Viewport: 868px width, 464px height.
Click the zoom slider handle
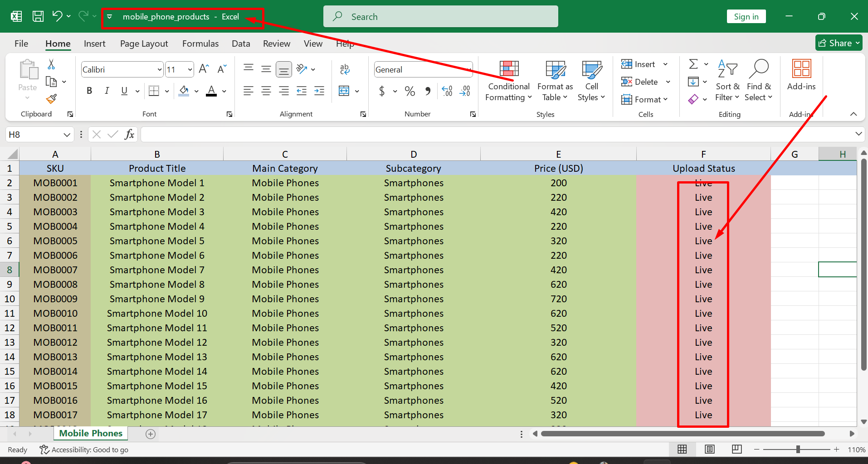point(798,449)
